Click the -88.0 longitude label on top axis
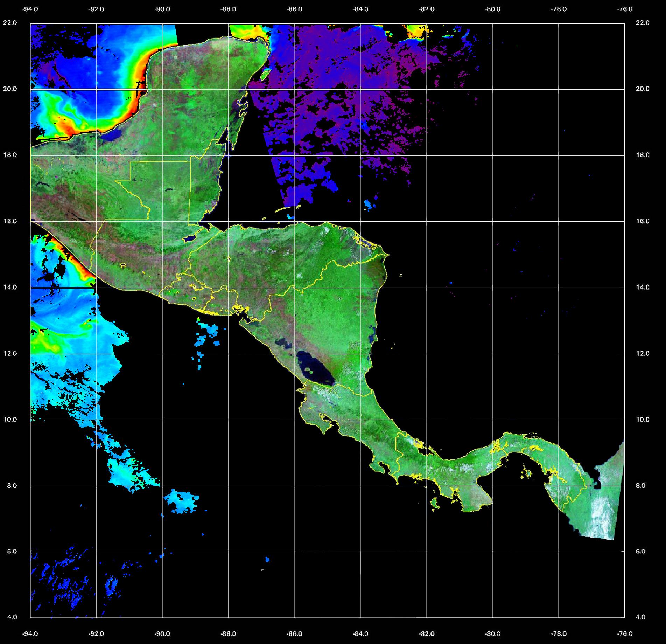The width and height of the screenshot is (666, 644). click(229, 9)
